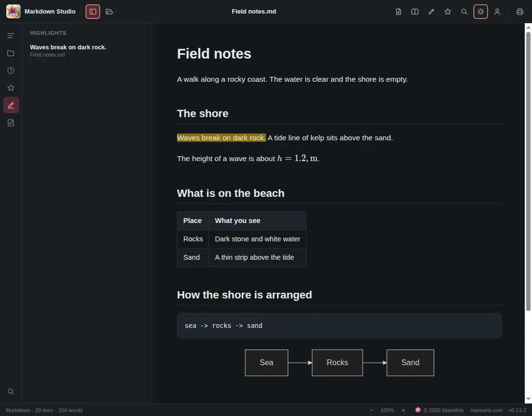Click the code block 'sea -> rocks -> sand'

coord(340,326)
